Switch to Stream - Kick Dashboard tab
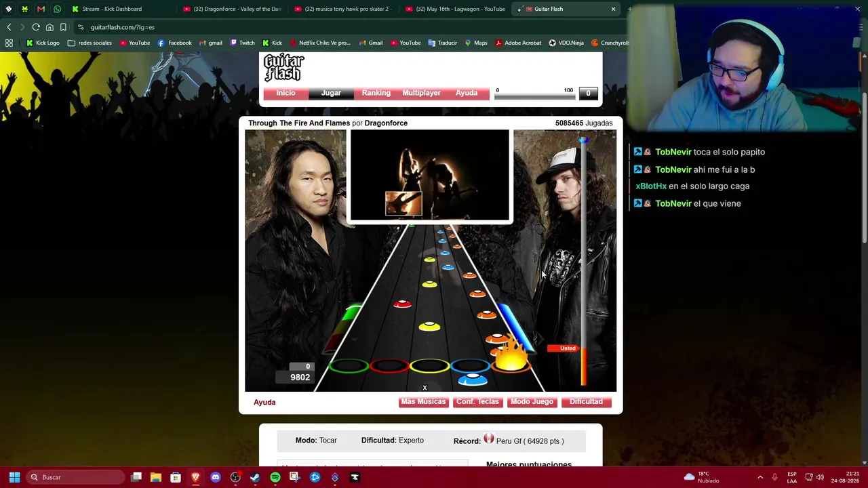868x488 pixels. click(112, 9)
